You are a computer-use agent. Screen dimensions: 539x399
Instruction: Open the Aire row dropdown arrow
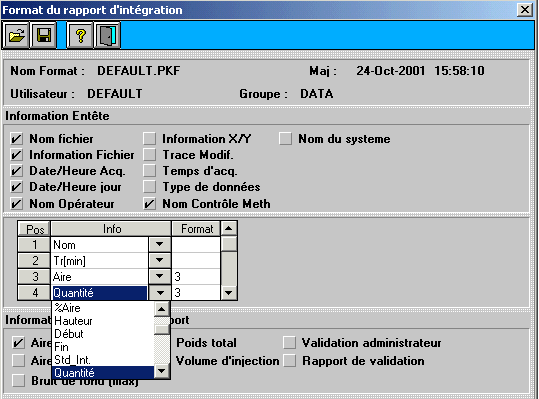pos(159,276)
